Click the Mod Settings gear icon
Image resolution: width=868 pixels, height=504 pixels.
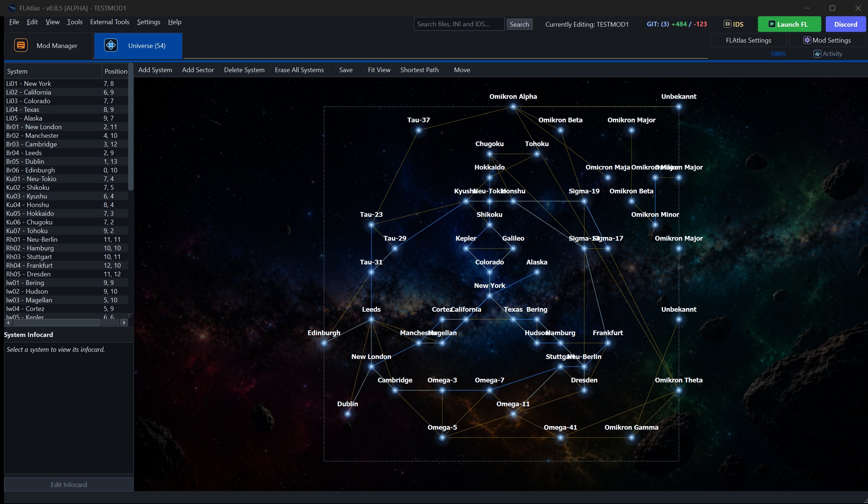(807, 40)
